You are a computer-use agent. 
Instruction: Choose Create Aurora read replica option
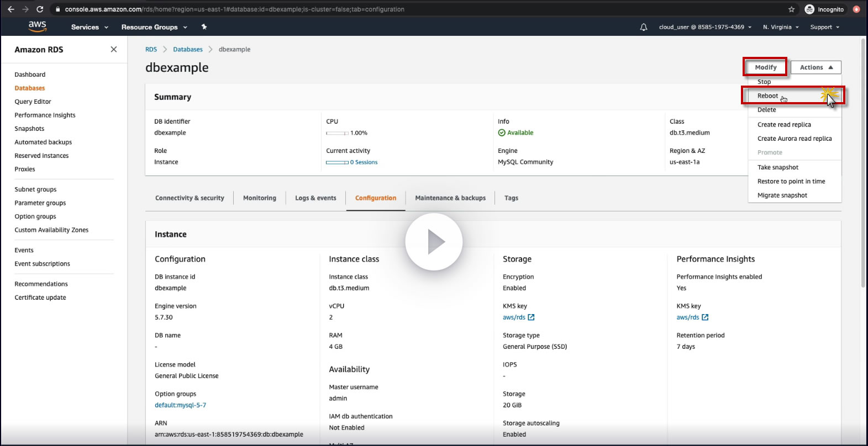(x=795, y=139)
